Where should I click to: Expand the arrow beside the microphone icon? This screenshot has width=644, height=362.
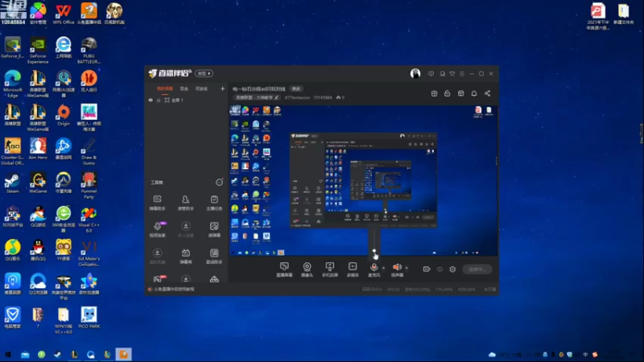[384, 268]
